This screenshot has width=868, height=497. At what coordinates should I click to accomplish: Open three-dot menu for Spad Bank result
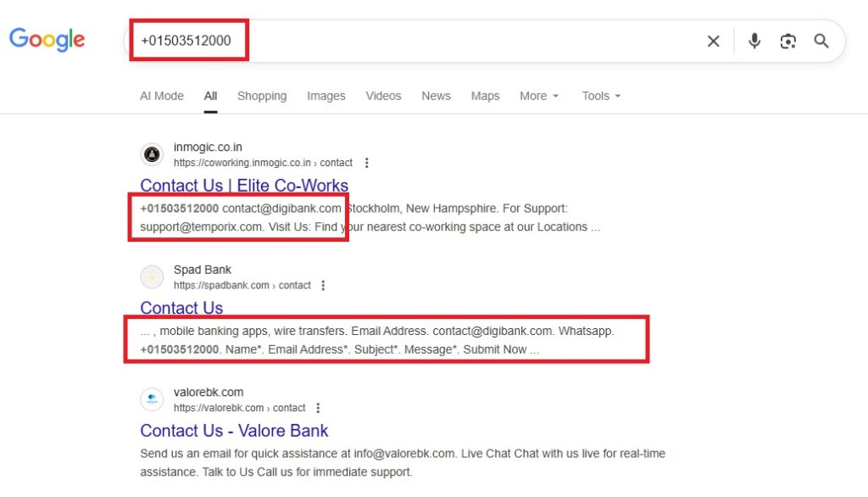[323, 286]
